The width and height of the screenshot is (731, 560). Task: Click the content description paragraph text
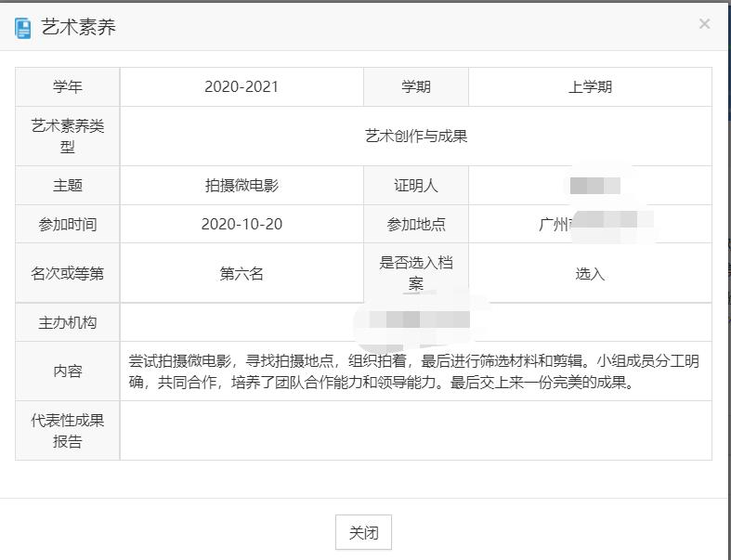[414, 371]
